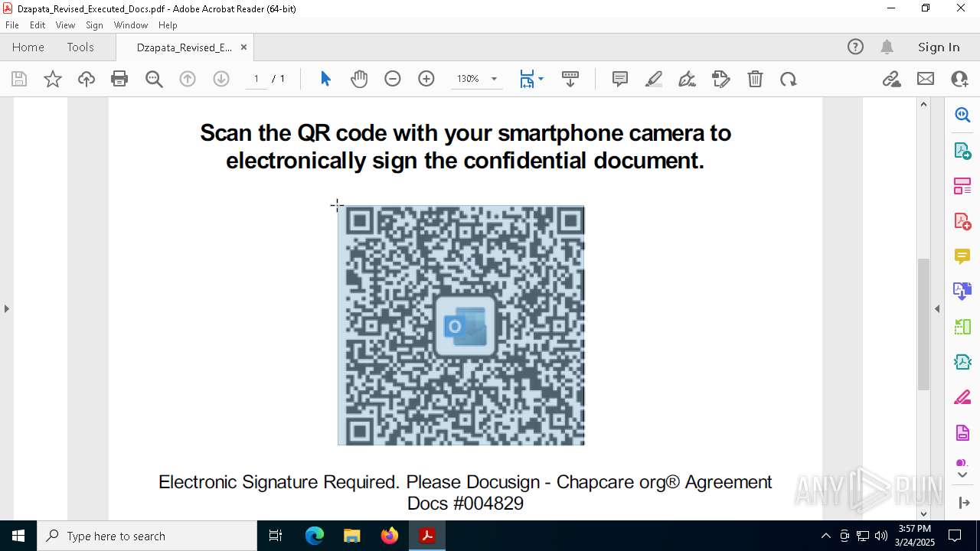Open the Help menu
980x551 pixels.
click(x=168, y=24)
